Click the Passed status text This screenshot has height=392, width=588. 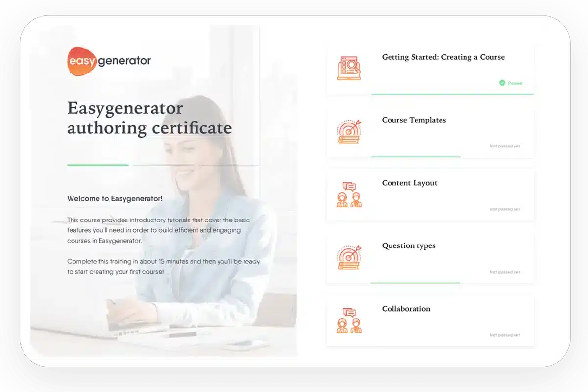[x=515, y=83]
